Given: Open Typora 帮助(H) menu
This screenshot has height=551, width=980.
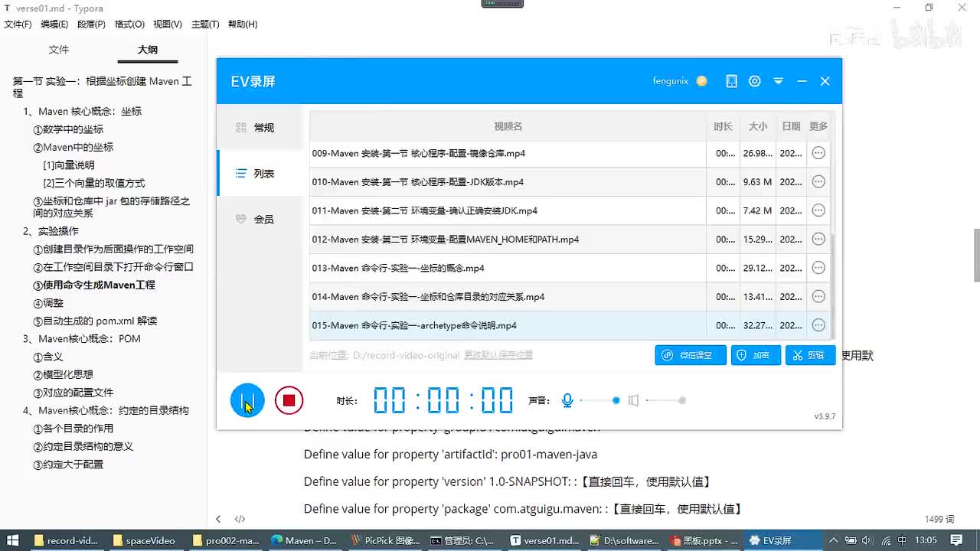Looking at the screenshot, I should pyautogui.click(x=243, y=24).
